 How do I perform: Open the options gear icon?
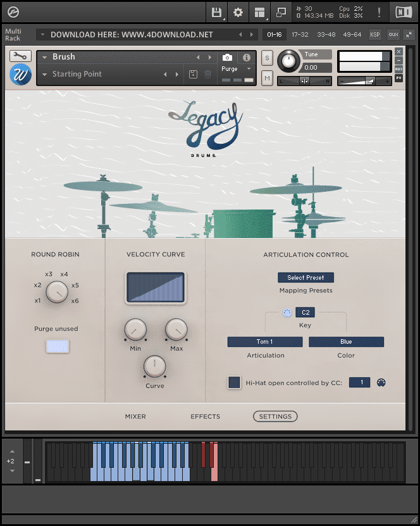[x=238, y=13]
